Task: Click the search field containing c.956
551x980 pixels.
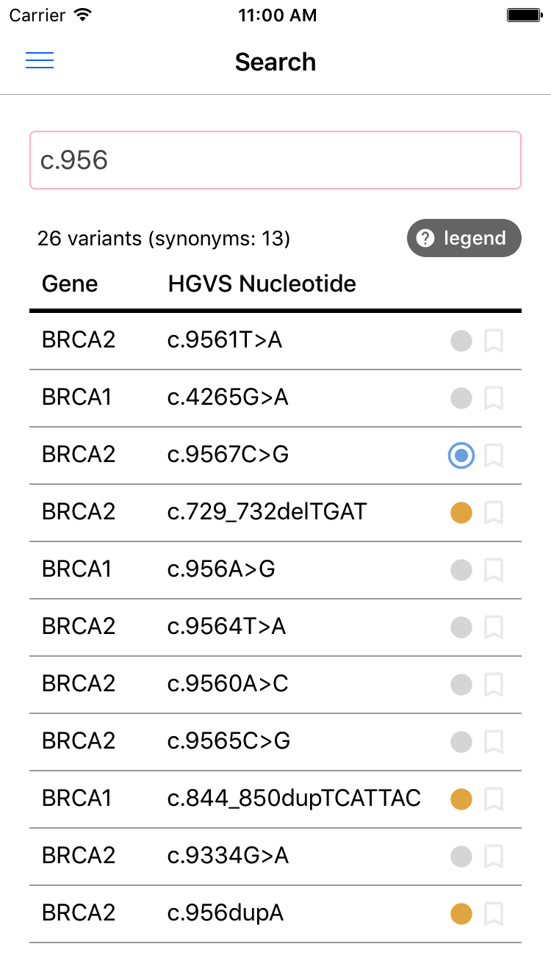Action: [275, 160]
